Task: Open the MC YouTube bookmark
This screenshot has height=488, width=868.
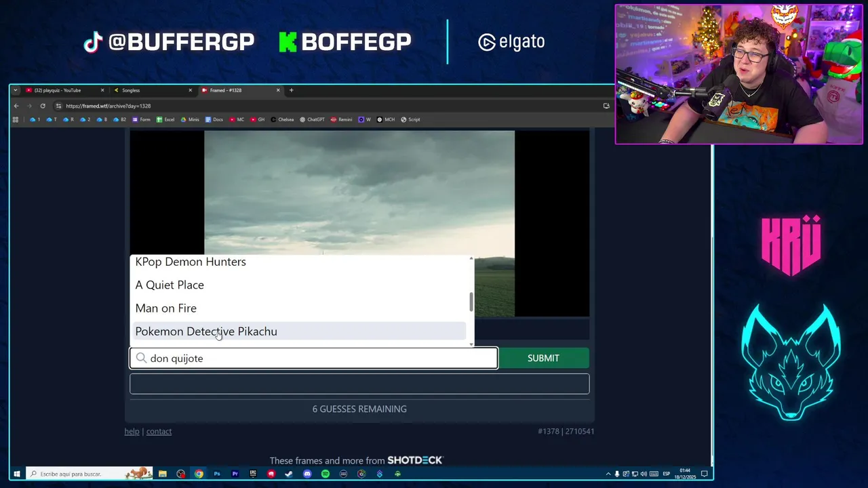Action: click(x=237, y=119)
